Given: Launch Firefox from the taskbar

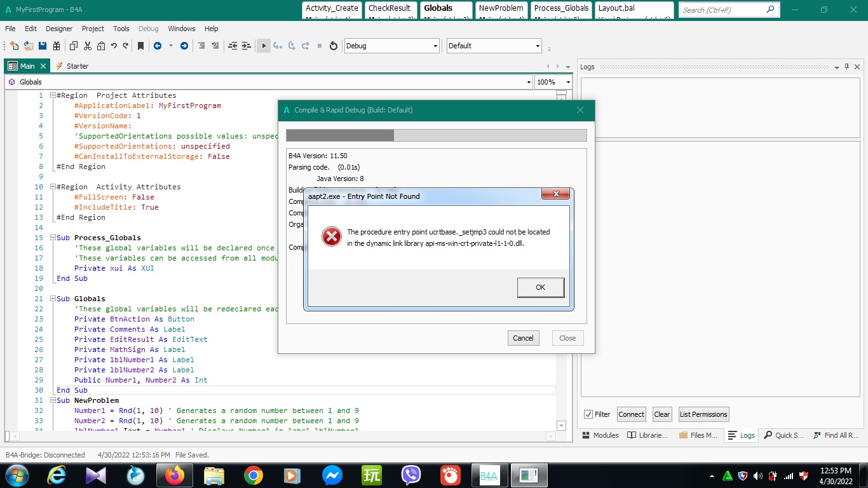Looking at the screenshot, I should (174, 475).
